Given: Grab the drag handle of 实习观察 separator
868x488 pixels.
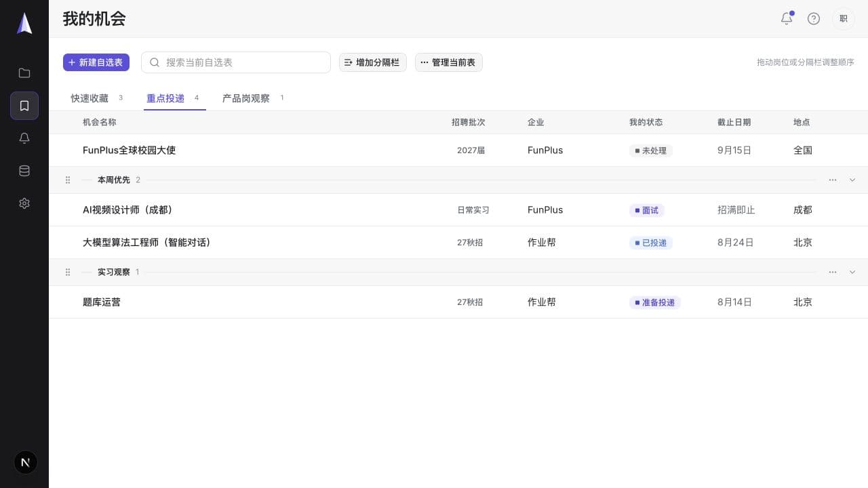Looking at the screenshot, I should 68,272.
